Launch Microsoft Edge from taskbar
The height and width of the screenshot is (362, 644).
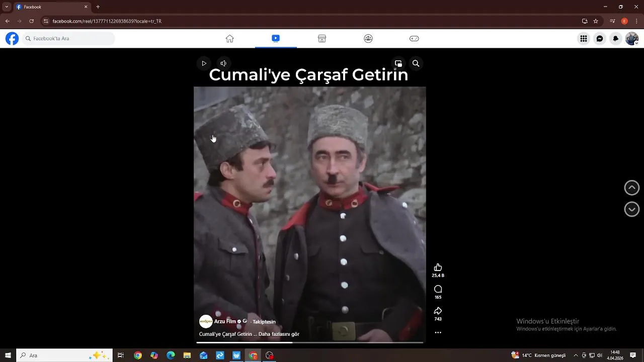pos(171,355)
